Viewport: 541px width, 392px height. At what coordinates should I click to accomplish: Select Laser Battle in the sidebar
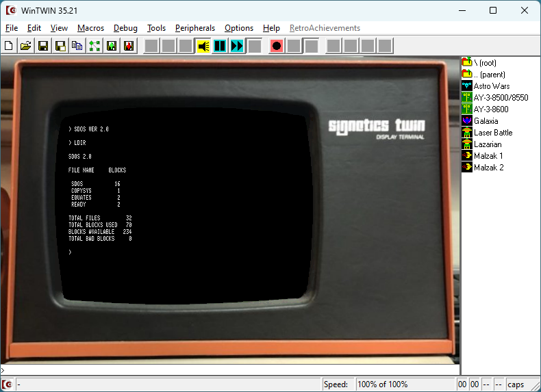(x=487, y=133)
